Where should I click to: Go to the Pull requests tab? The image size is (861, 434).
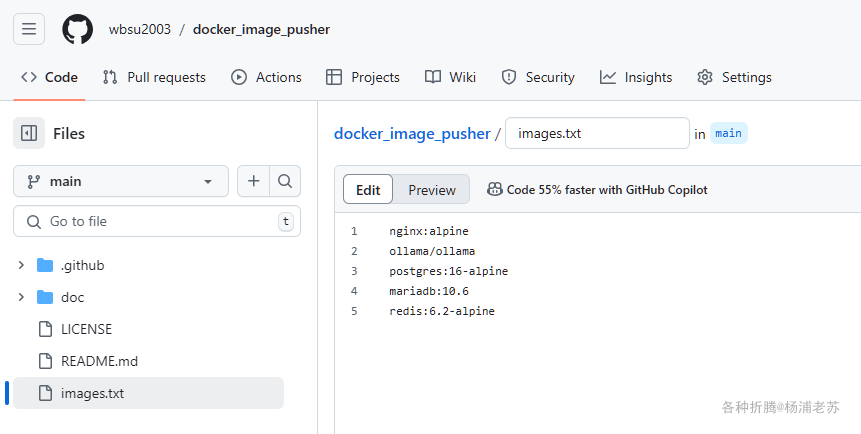point(154,77)
